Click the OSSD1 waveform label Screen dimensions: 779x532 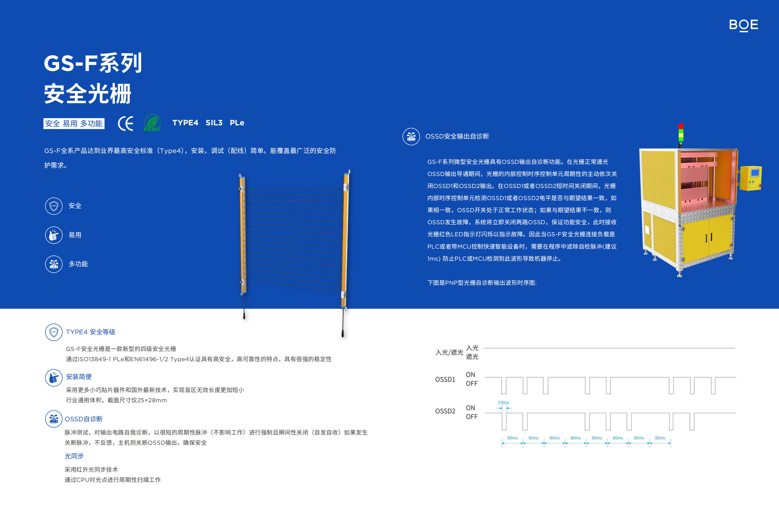pos(445,379)
